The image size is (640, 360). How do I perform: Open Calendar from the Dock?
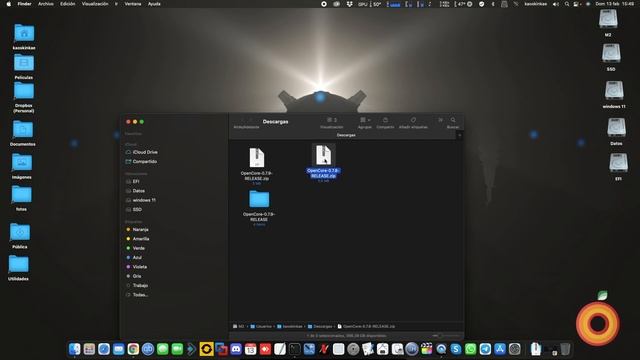pos(251,349)
